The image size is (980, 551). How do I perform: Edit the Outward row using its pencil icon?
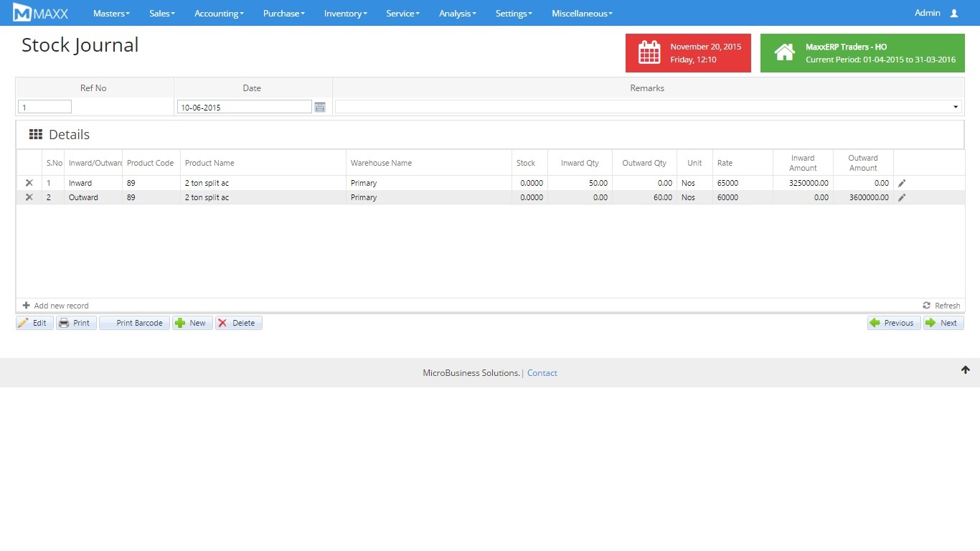tap(902, 198)
